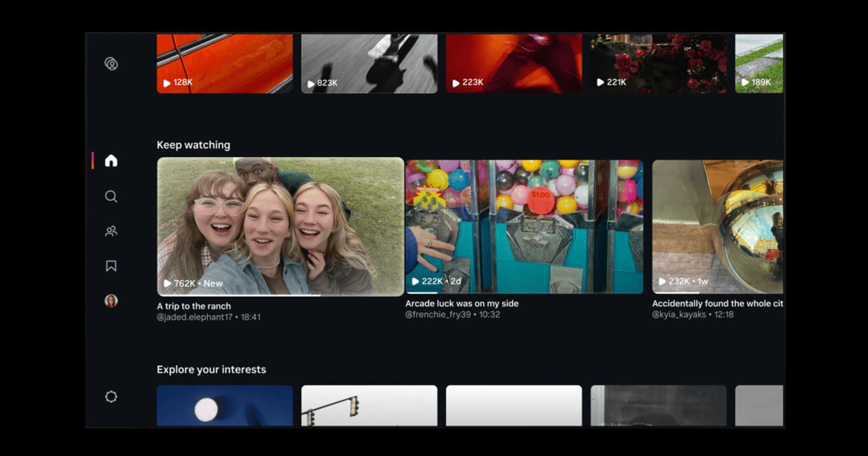The image size is (868, 456).
Task: Click the '232K • 1w' play count badge
Action: click(x=683, y=281)
